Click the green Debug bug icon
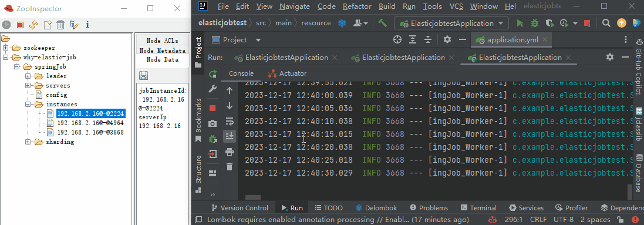 point(534,23)
